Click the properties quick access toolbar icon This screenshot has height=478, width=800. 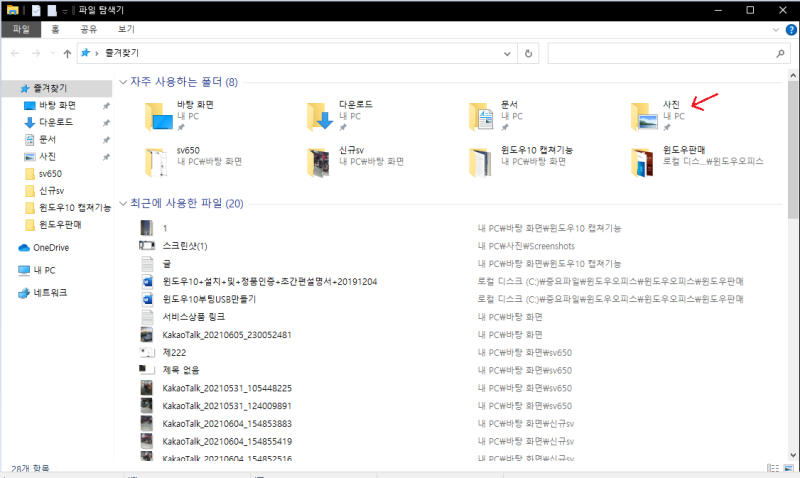(36, 10)
